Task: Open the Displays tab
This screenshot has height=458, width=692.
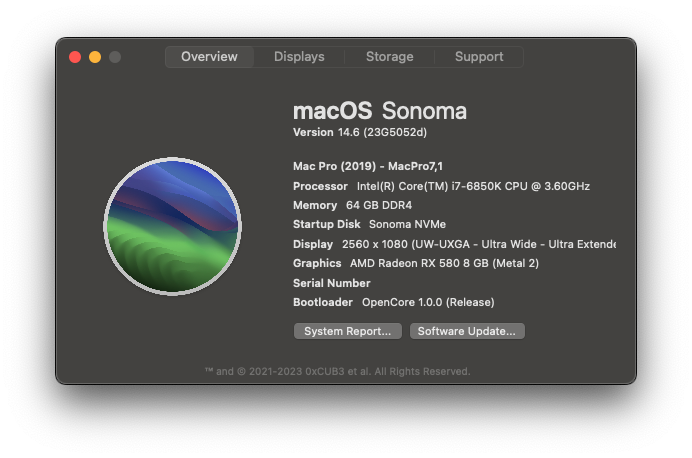Action: click(x=299, y=57)
